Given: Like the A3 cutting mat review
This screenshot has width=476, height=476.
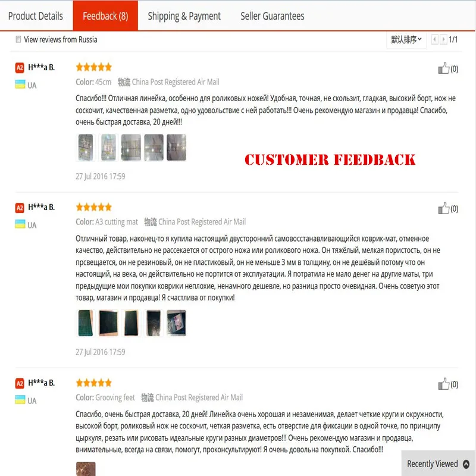Looking at the screenshot, I should tap(443, 208).
